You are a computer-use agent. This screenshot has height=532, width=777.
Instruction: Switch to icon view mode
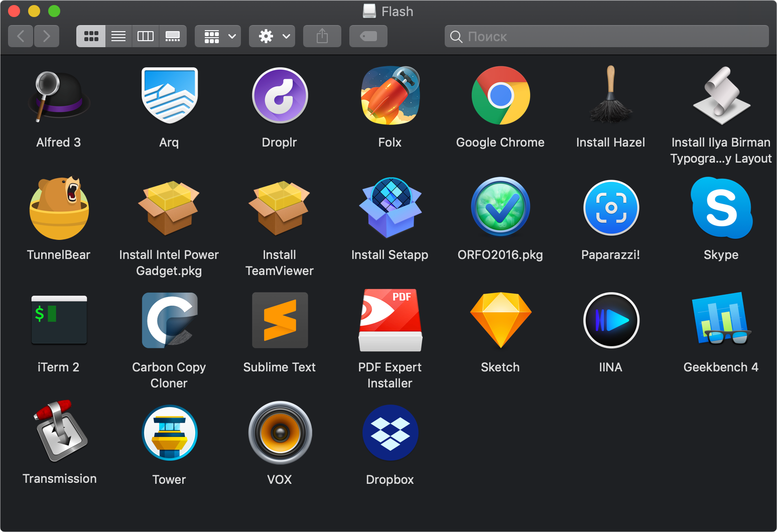click(91, 36)
